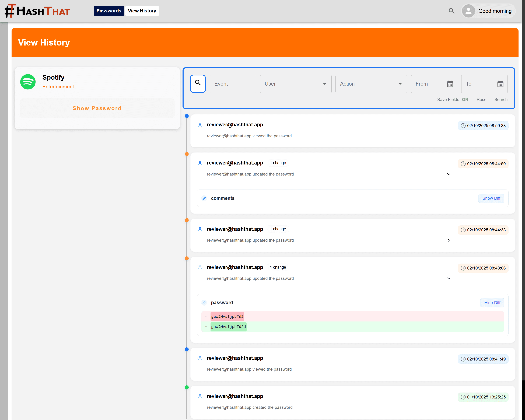This screenshot has width=525, height=420.
Task: Click the filter panel search icon button
Action: click(x=198, y=83)
